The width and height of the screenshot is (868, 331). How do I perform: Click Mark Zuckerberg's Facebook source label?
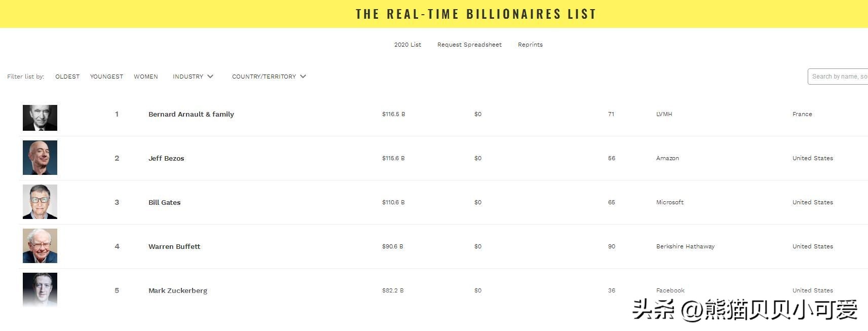(670, 290)
